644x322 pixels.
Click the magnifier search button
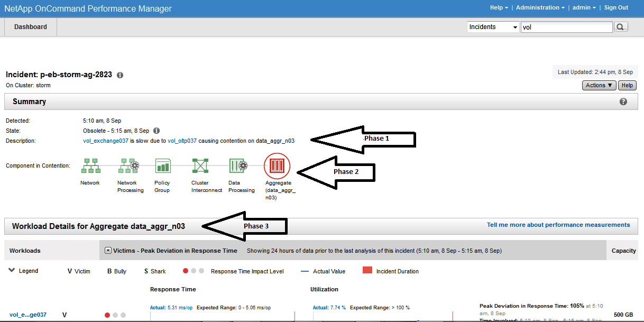(621, 27)
